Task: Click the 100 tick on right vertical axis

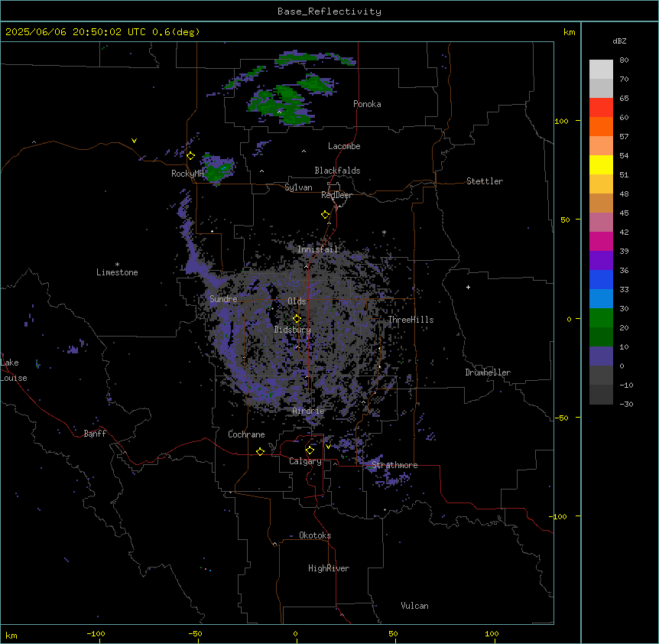Action: pos(561,121)
